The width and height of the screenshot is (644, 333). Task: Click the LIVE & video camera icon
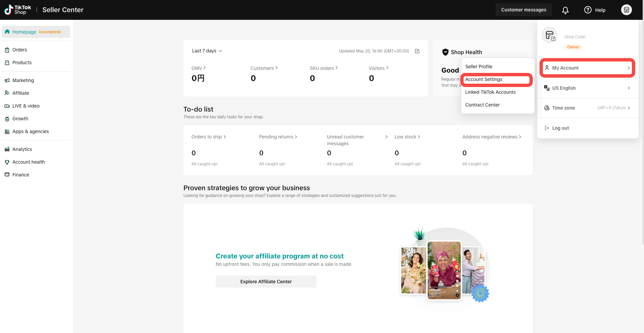coord(7,106)
